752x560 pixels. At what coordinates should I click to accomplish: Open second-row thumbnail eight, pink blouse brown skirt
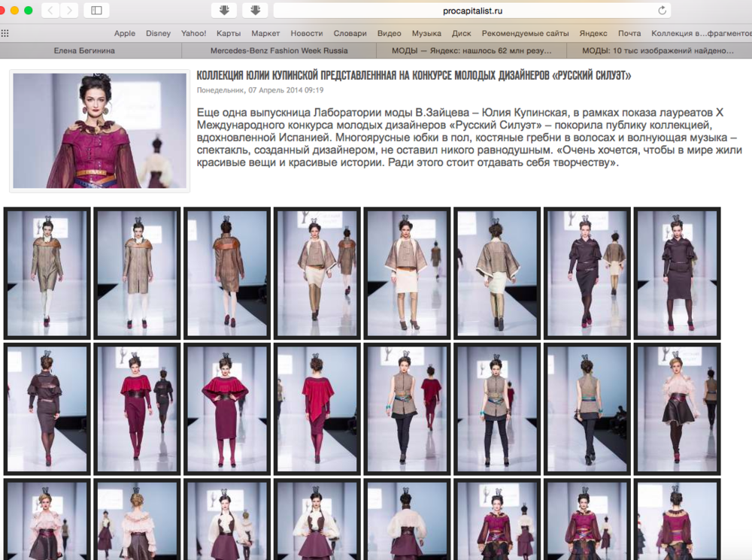point(678,409)
